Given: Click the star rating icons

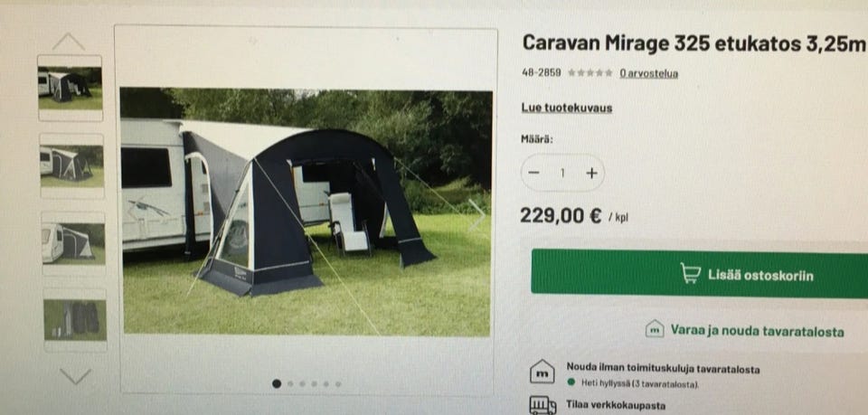Looking at the screenshot, I should 590,72.
